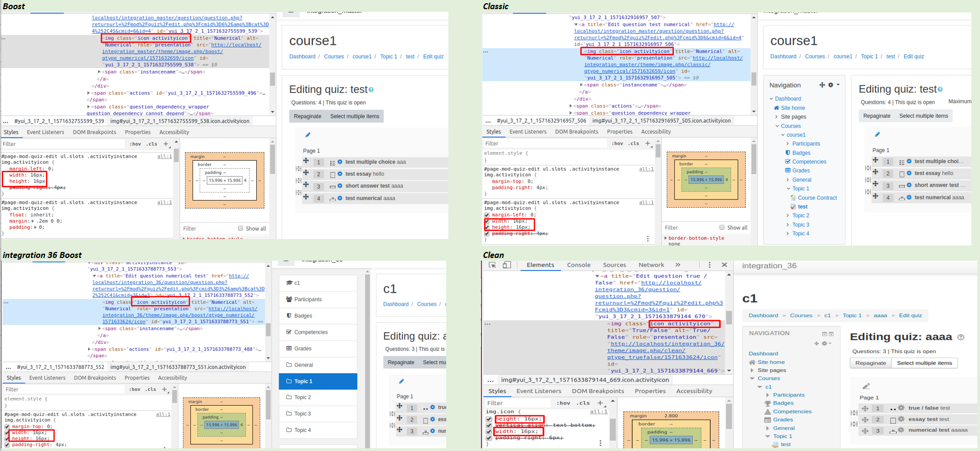
Task: Open the devtools kebab menu in Clean panel
Action: coord(710,265)
